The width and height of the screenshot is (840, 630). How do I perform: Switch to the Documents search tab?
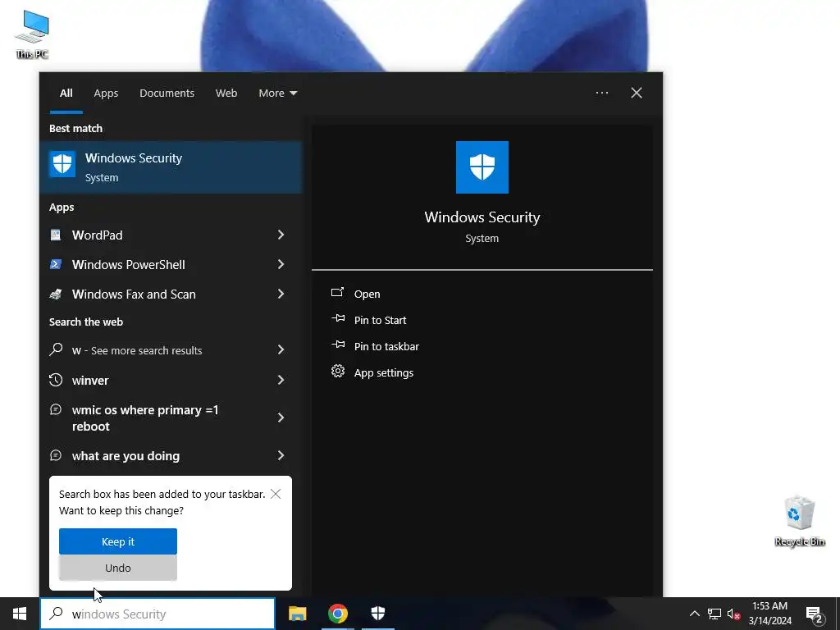167,93
